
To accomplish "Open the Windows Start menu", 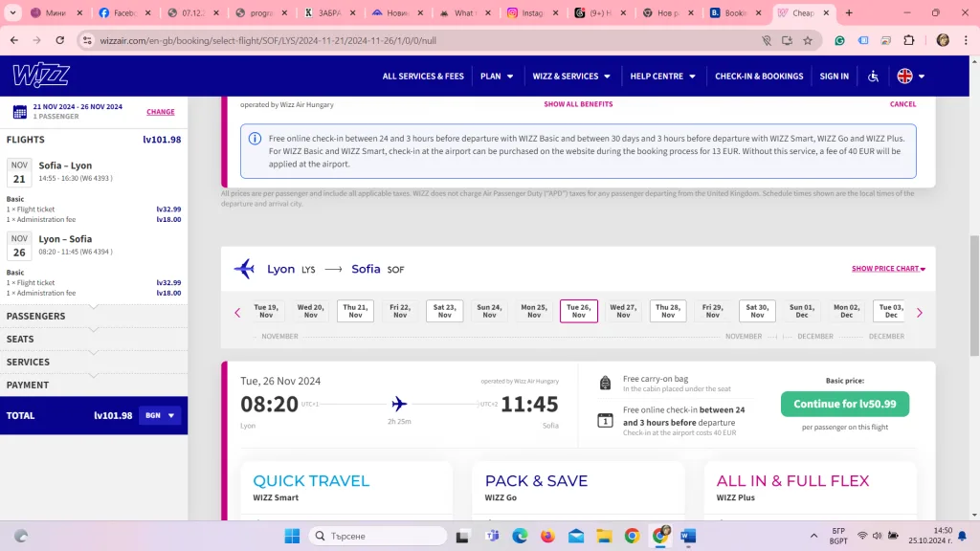I will [x=292, y=536].
